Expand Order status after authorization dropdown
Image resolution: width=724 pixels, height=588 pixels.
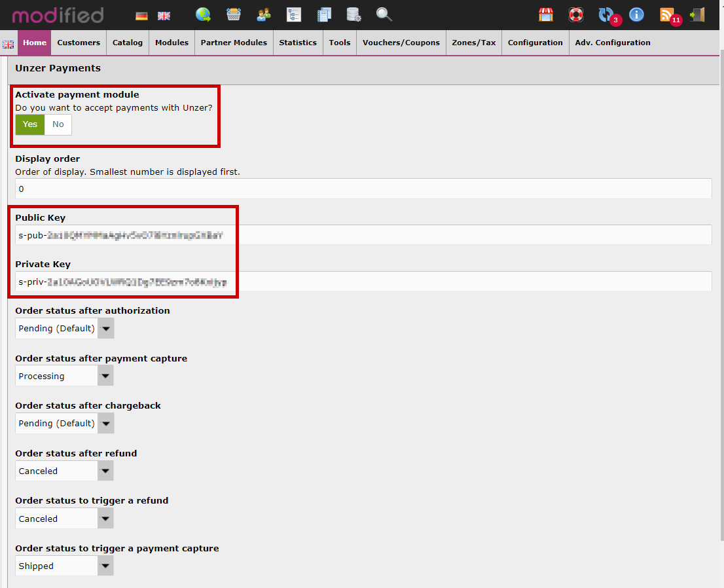click(65, 329)
